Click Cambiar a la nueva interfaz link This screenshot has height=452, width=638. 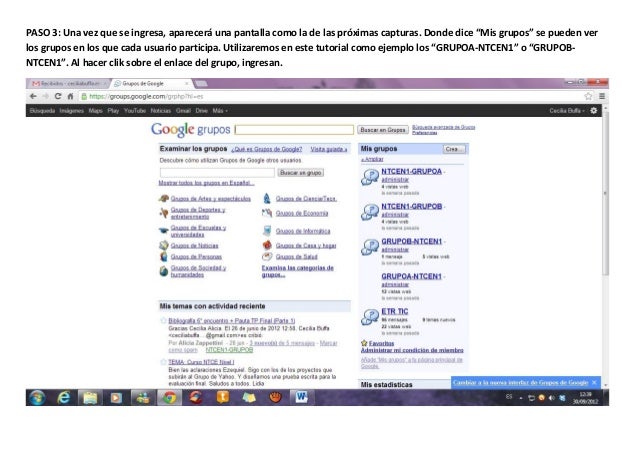(520, 382)
